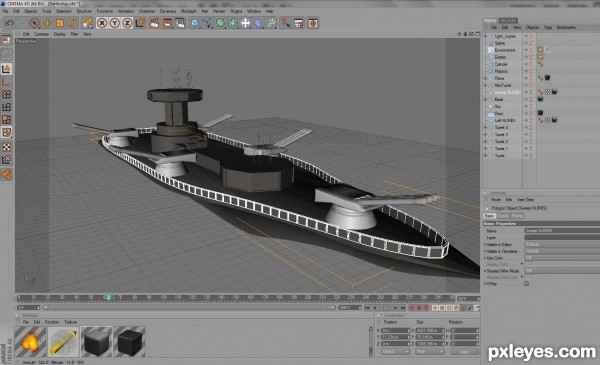Open the Shaded Wire Mode dropdown
Viewport: 600px width, 365px height.
(562, 270)
